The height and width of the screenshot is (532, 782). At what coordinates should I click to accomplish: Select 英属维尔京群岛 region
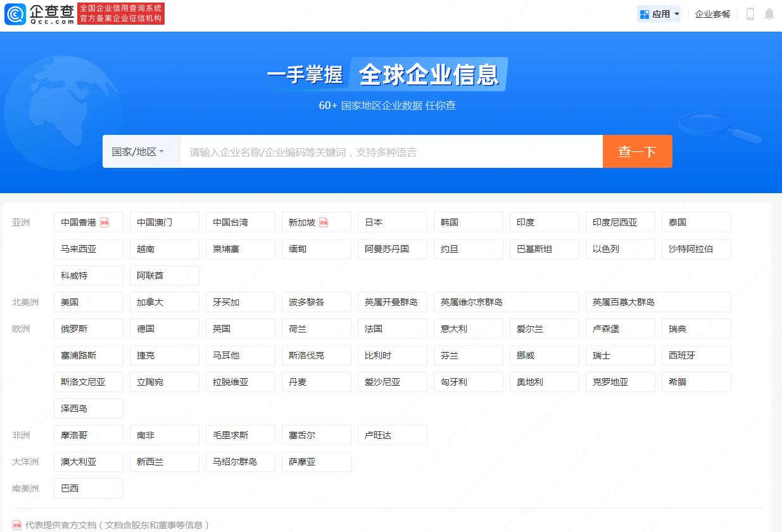pos(506,302)
